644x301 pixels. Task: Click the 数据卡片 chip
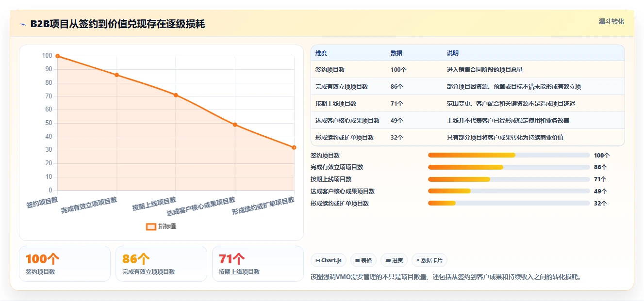coord(429,260)
